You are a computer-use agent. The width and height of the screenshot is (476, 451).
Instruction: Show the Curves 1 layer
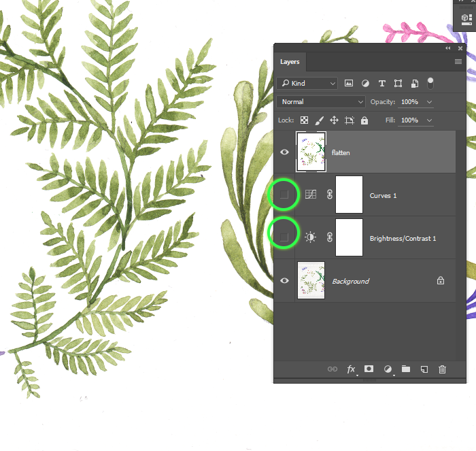tap(285, 195)
